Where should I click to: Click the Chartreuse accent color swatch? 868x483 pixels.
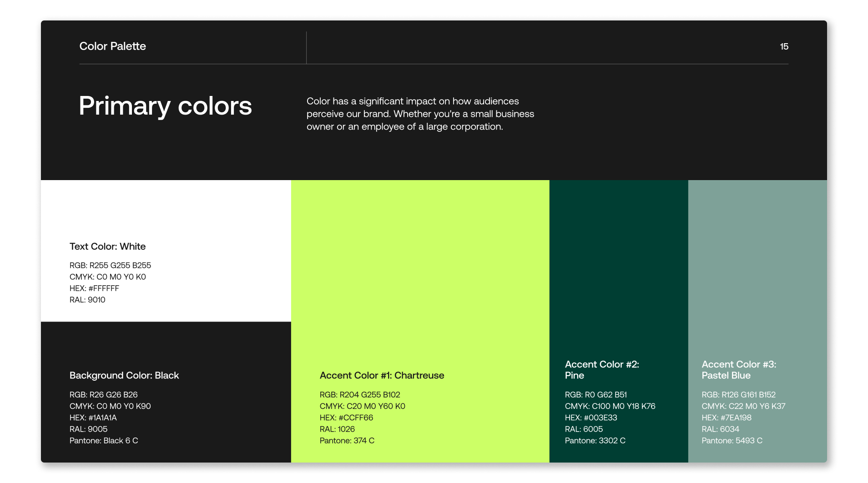pos(420,273)
